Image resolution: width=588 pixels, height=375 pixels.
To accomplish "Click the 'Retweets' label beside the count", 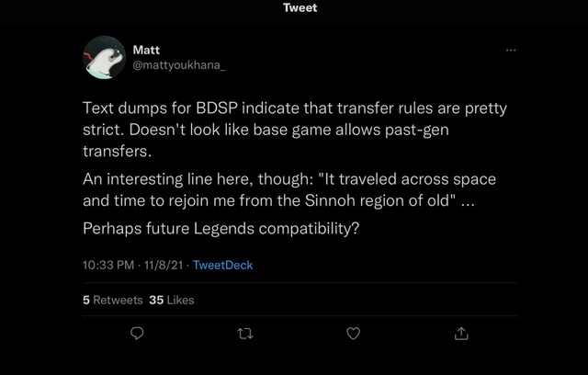I will pyautogui.click(x=118, y=300).
